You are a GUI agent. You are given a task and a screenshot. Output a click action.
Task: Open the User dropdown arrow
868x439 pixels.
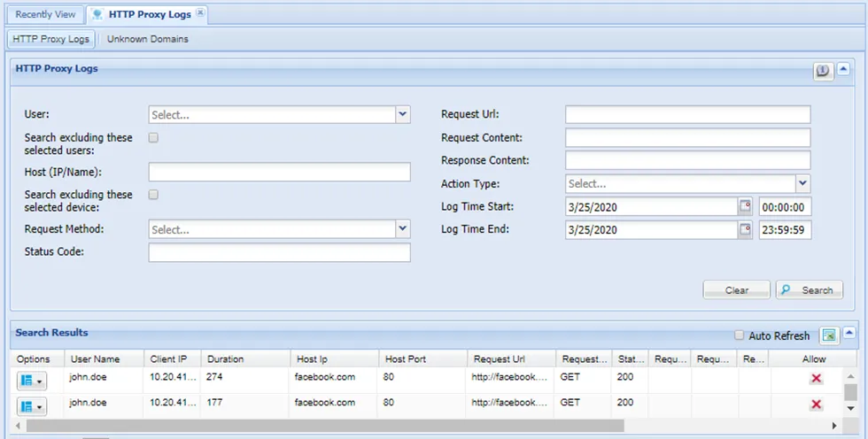click(402, 114)
